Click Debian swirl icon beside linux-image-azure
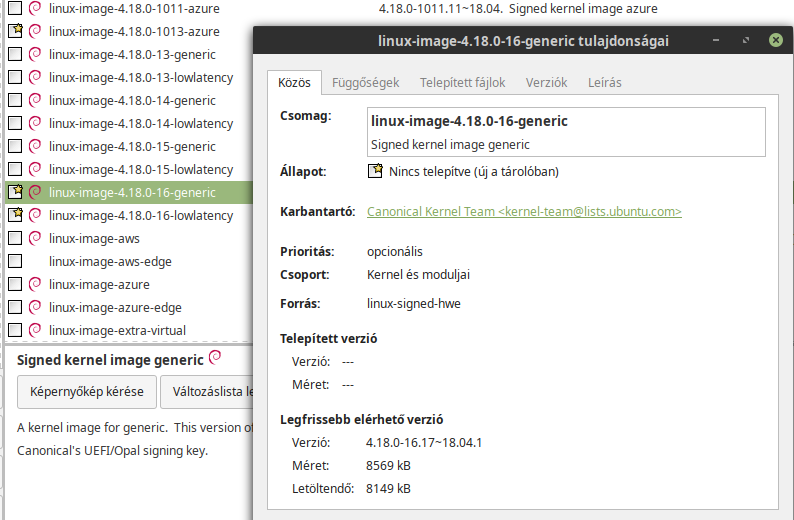This screenshot has height=520, width=794. (35, 285)
